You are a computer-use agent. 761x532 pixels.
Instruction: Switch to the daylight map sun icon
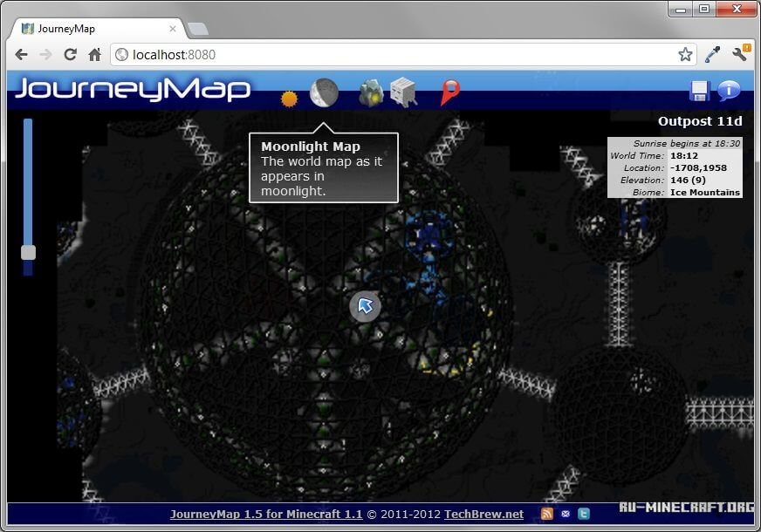[289, 99]
